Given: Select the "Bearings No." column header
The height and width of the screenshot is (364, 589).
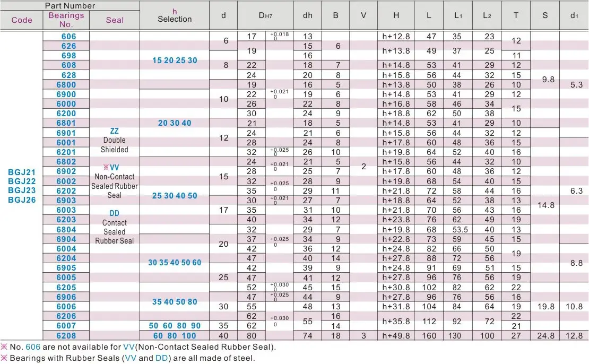Looking at the screenshot, I should pyautogui.click(x=66, y=20).
